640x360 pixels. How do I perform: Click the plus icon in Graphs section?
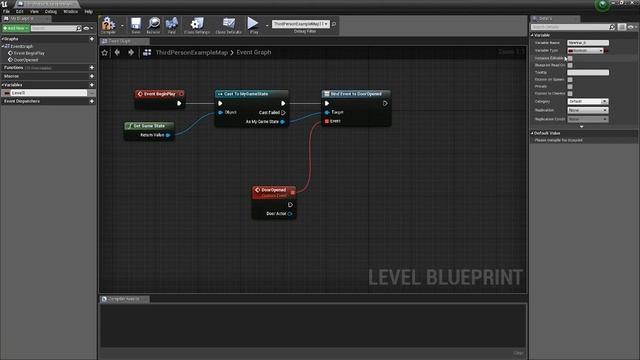coord(91,39)
